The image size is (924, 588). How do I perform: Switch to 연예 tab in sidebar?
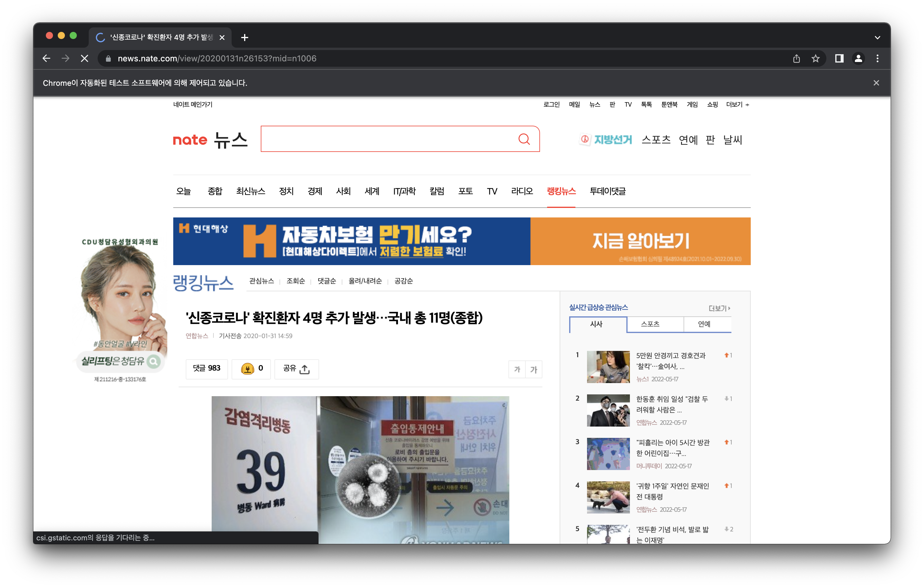click(x=707, y=324)
